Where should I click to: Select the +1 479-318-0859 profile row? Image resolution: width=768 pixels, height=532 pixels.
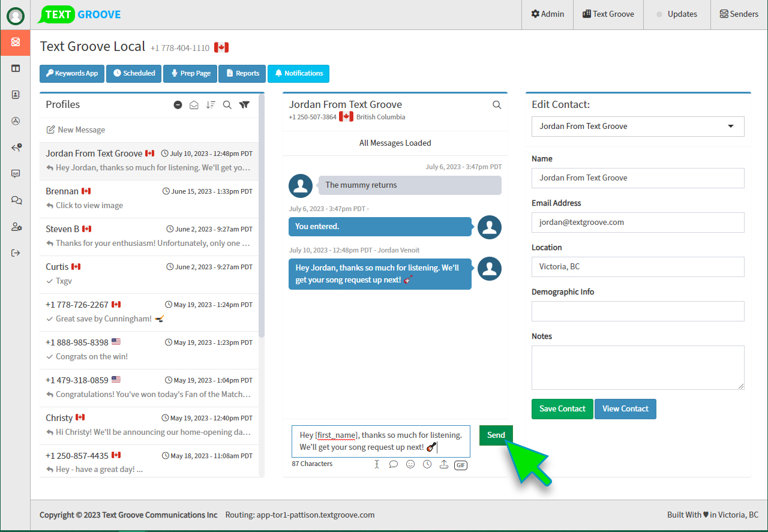(x=149, y=387)
